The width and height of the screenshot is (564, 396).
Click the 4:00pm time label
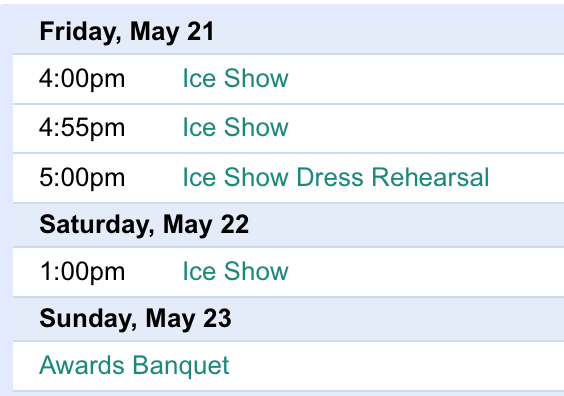coord(82,79)
